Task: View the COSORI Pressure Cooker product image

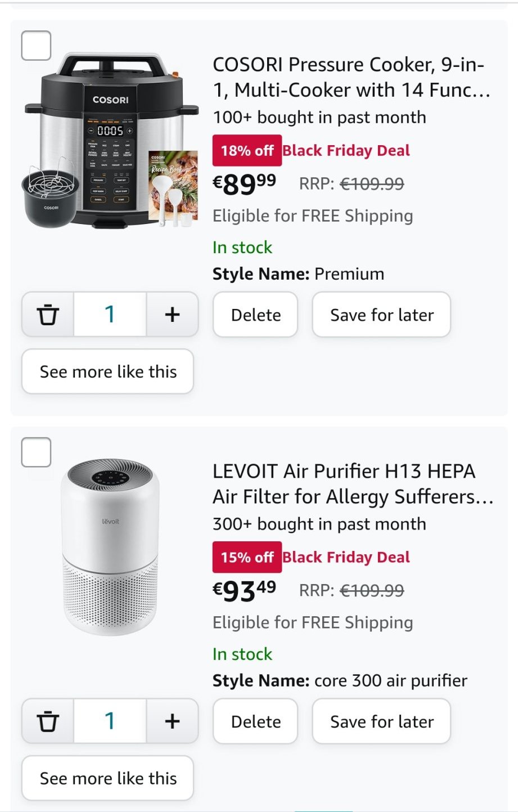Action: click(x=111, y=141)
